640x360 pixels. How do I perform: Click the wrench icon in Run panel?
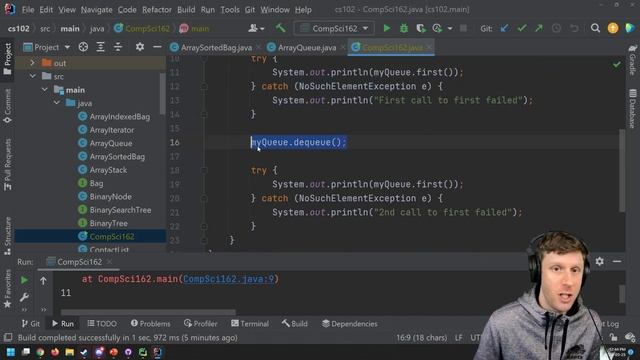24,297
